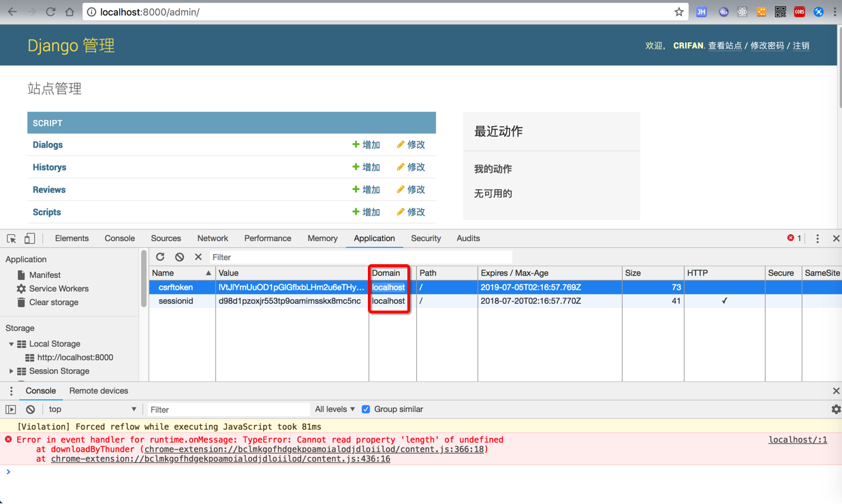Click 修改密码 in the header
This screenshot has height=504, width=842.
click(x=767, y=46)
